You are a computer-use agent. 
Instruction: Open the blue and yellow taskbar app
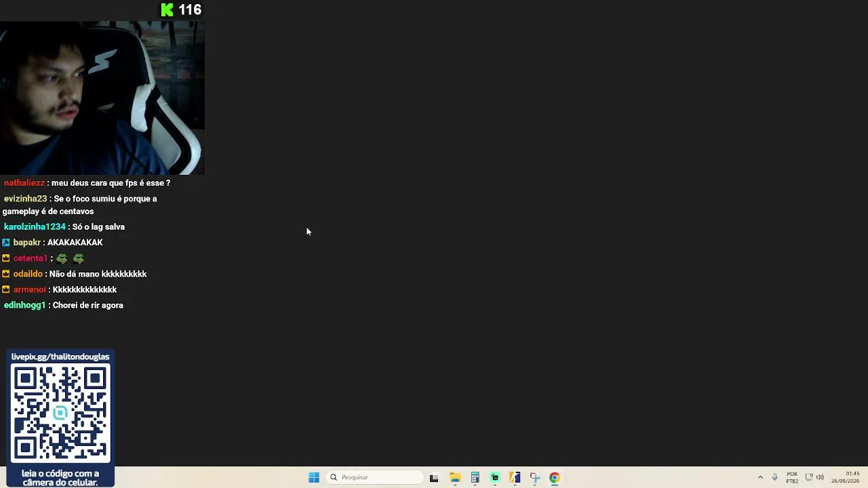[515, 477]
